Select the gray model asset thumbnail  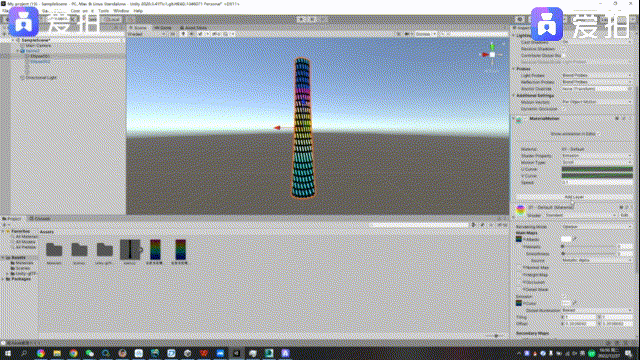coord(130,251)
